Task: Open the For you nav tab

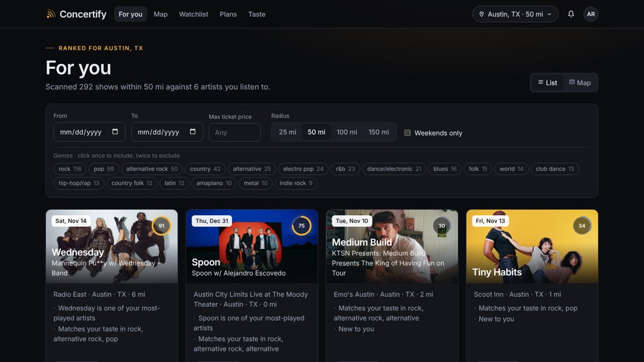Action: (130, 14)
